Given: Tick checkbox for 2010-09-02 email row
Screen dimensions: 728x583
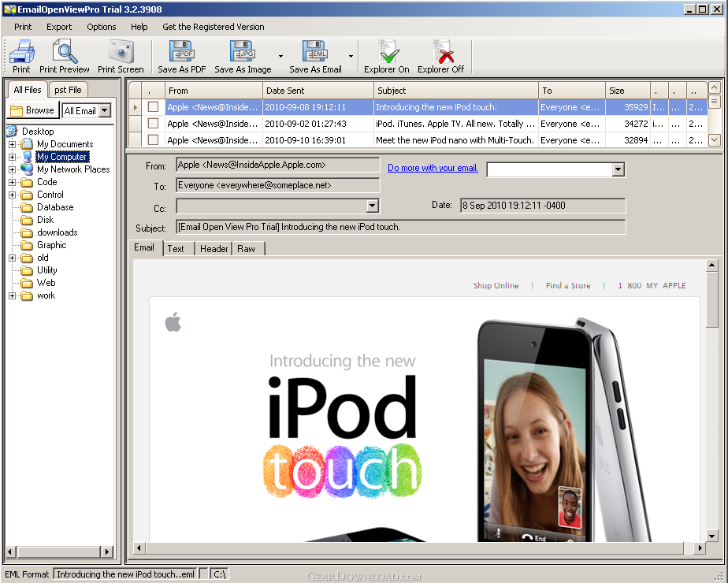Looking at the screenshot, I should [153, 124].
